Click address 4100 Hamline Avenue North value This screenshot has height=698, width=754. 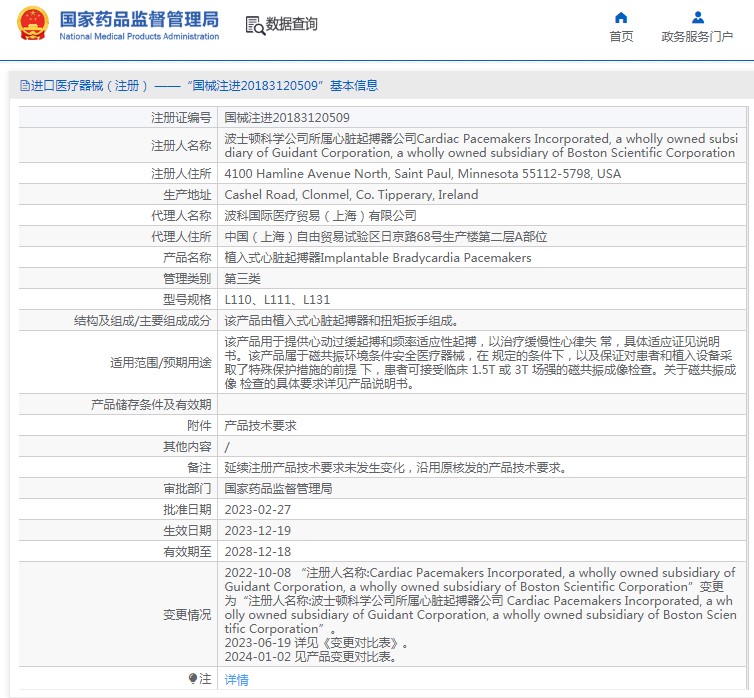point(423,174)
